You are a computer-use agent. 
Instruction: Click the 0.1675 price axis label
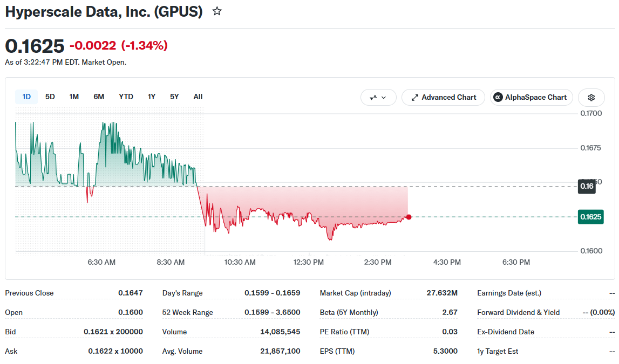click(x=590, y=148)
